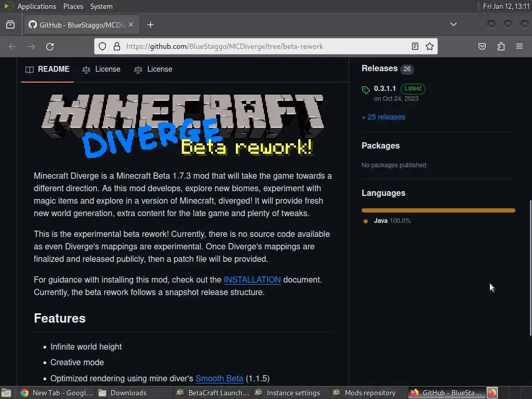Click the Java language bar
This screenshot has width=532, height=399.
point(438,210)
